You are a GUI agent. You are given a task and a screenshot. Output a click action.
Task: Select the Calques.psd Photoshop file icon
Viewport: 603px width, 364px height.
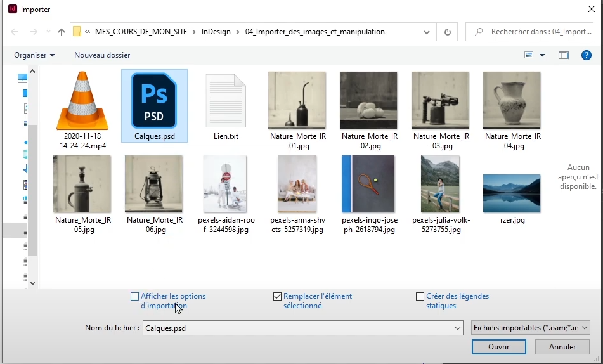click(154, 101)
